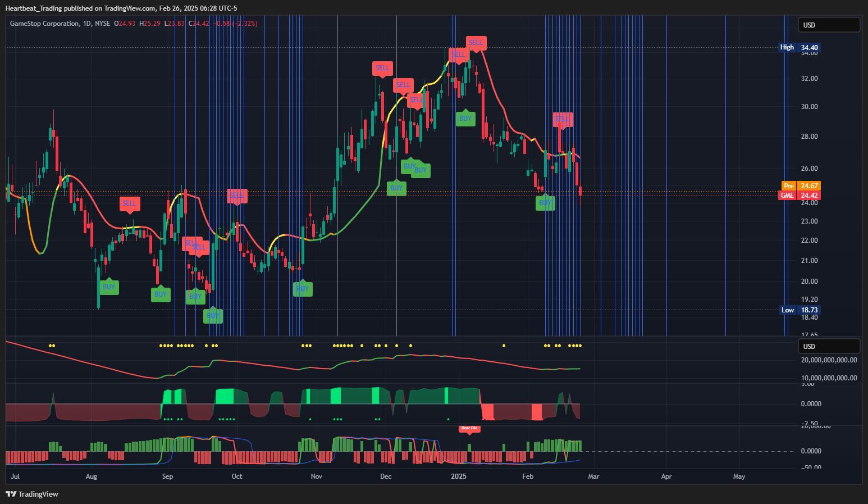
Task: Open the USD currency selector above the High label
Action: point(829,25)
